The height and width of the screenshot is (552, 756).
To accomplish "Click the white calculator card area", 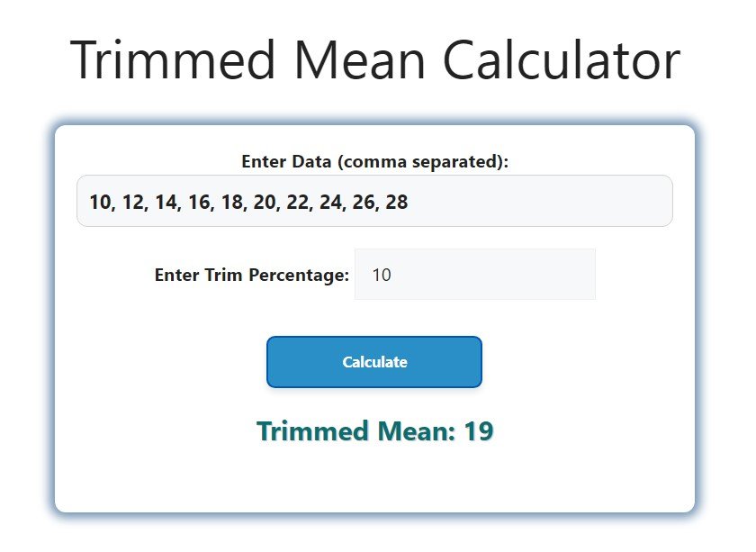I will [373, 482].
